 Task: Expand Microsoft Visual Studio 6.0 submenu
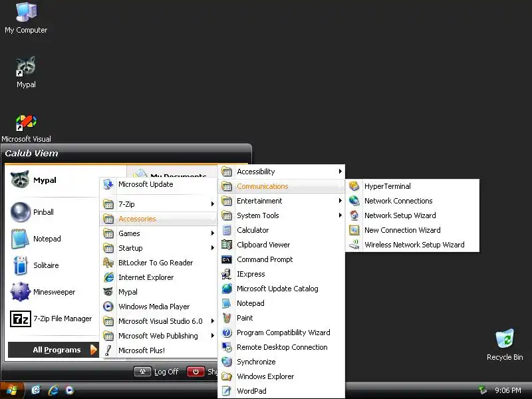coord(158,321)
